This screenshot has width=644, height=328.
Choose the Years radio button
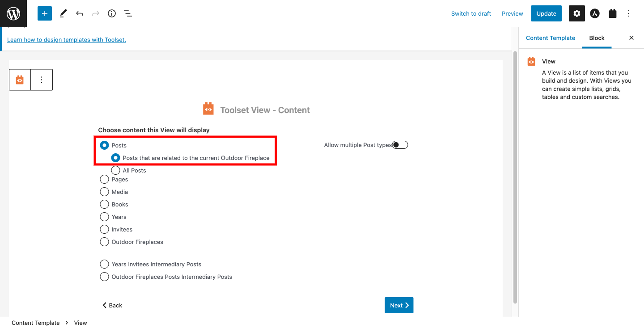(104, 217)
